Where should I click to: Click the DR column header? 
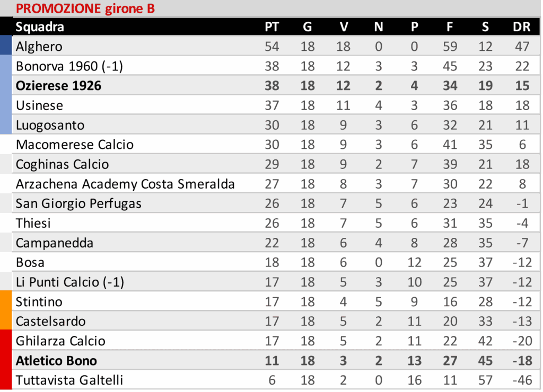[522, 27]
